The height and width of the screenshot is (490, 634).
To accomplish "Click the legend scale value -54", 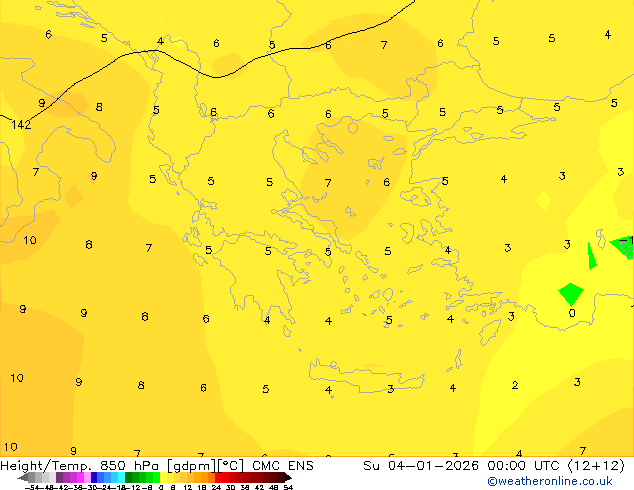I will [34, 488].
